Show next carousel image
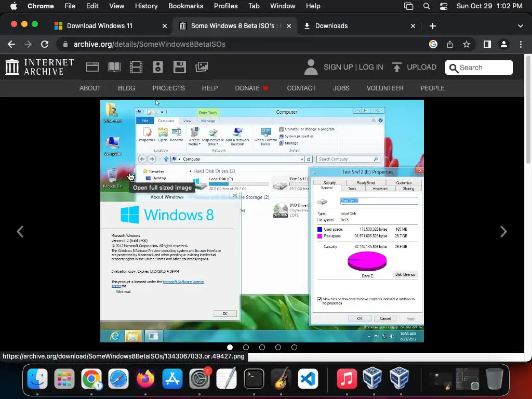The height and width of the screenshot is (399, 532). point(503,231)
